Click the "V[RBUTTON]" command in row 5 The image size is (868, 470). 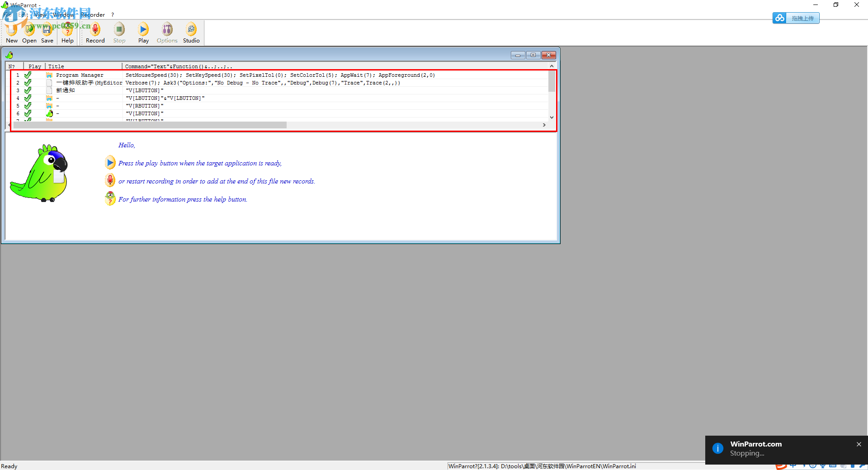pos(145,106)
